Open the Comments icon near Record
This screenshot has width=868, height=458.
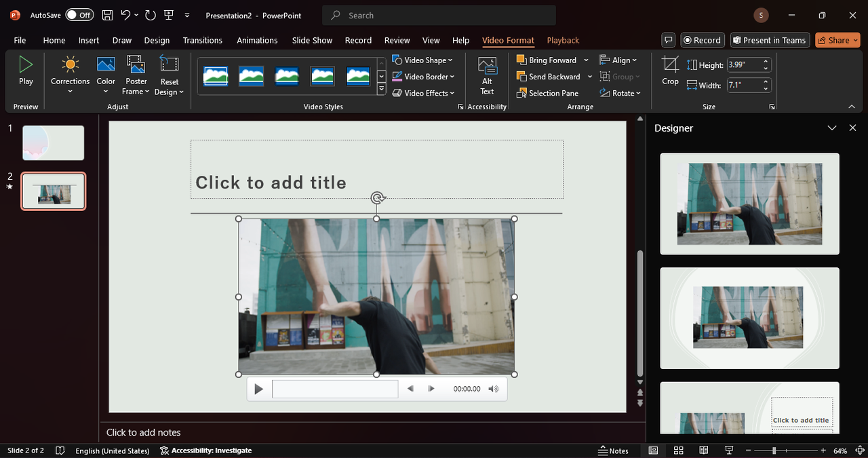[x=669, y=40]
